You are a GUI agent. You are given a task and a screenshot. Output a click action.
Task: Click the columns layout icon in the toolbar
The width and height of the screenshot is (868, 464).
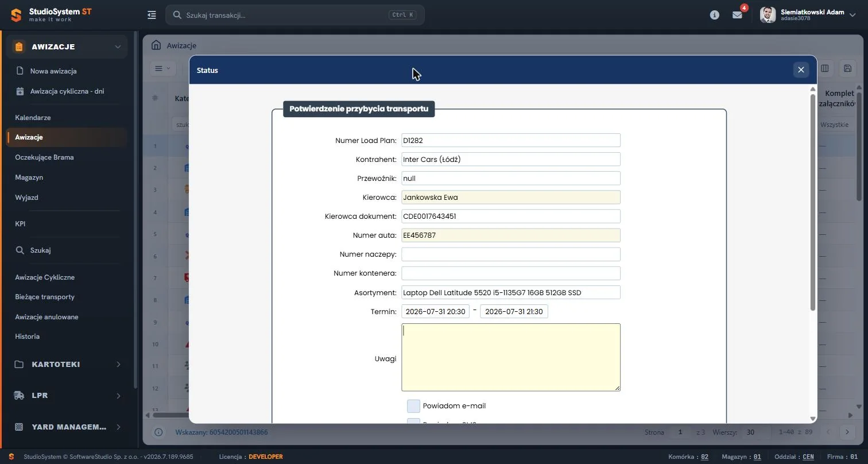tap(825, 68)
